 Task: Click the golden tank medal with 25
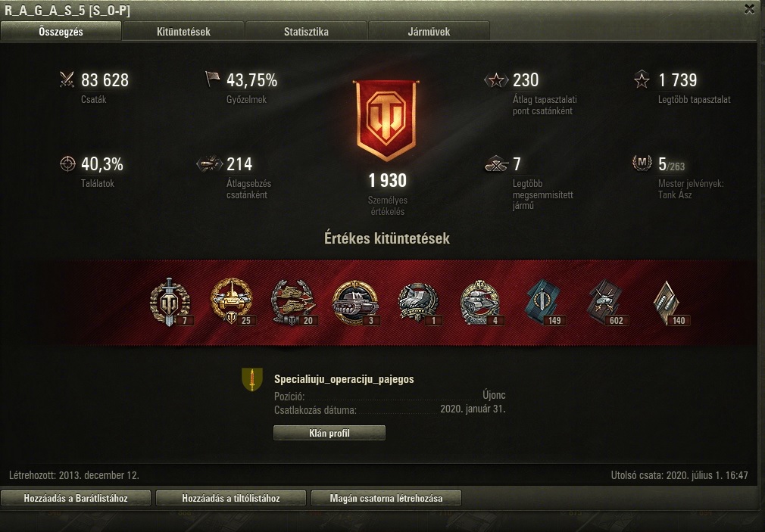click(232, 301)
